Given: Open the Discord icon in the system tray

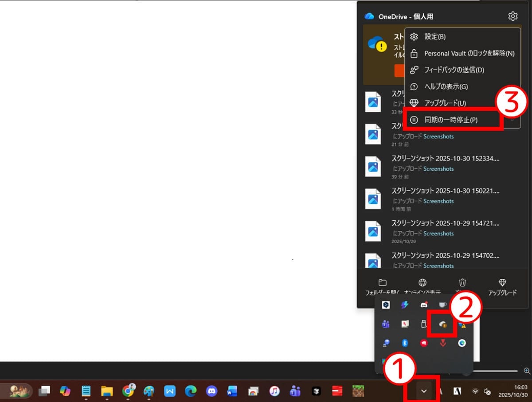Looking at the screenshot, I should click(424, 305).
